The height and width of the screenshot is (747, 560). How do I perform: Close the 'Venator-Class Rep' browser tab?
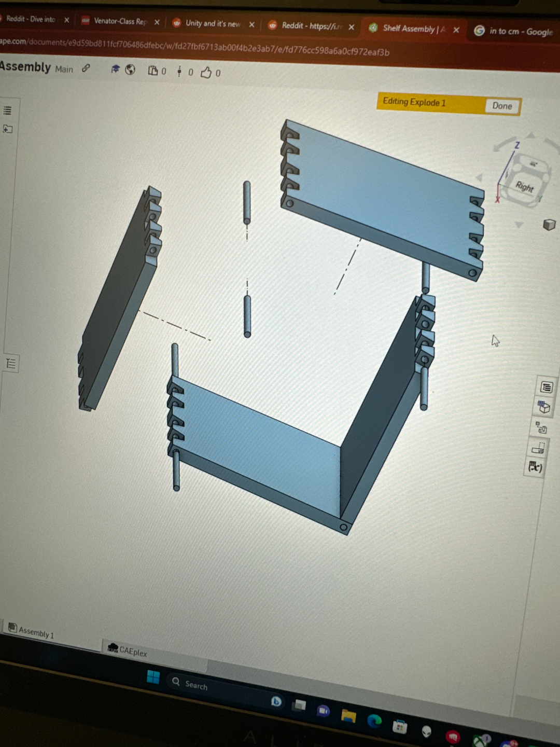pos(157,22)
